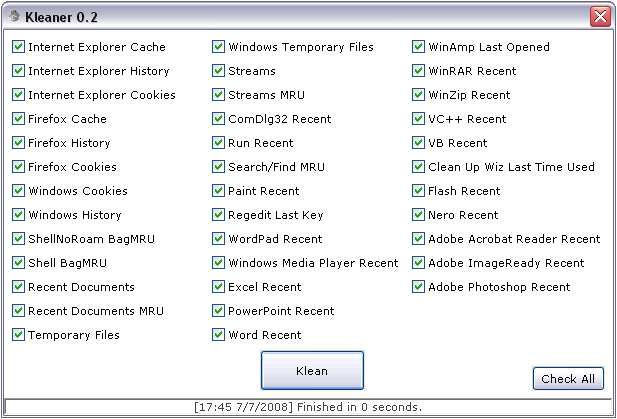Disable Shell BagMRU cleaning

pos(18,263)
